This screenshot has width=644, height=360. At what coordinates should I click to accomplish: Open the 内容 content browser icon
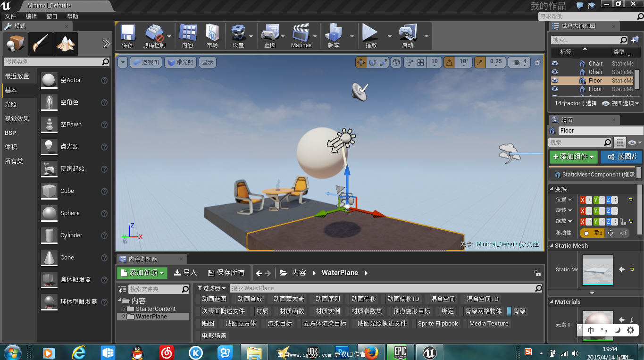pyautogui.click(x=188, y=35)
